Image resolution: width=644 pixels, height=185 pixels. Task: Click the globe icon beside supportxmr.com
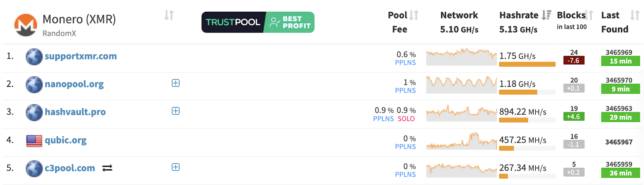point(34,57)
